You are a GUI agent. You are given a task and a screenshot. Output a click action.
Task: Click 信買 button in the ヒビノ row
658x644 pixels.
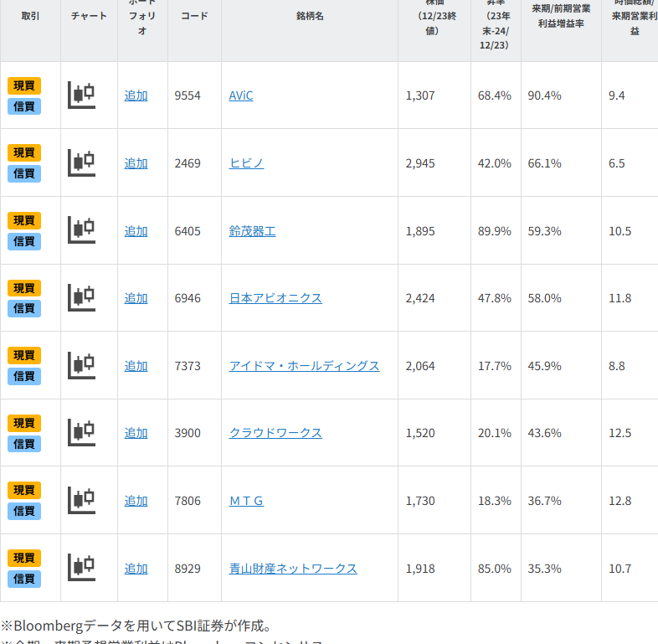(24, 173)
